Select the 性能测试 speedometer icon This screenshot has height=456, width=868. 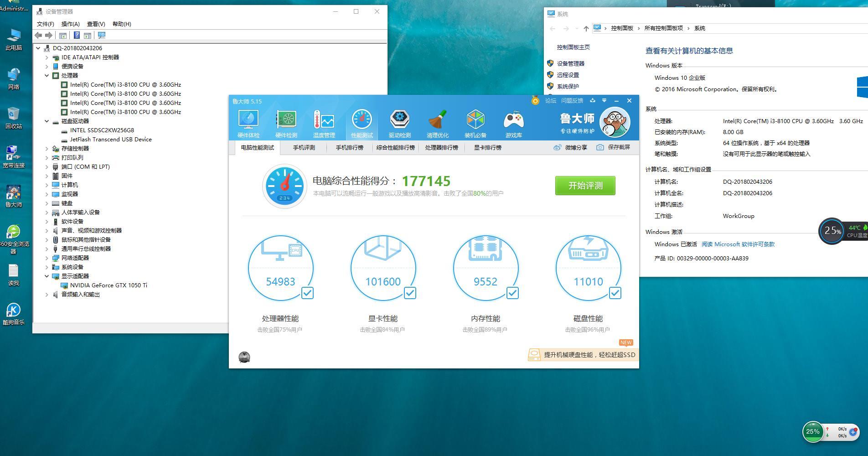[x=362, y=124]
